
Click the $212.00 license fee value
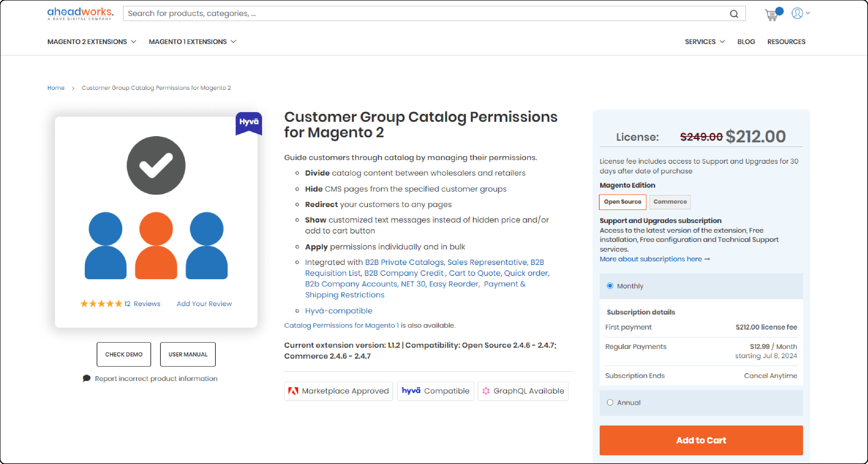(x=766, y=327)
